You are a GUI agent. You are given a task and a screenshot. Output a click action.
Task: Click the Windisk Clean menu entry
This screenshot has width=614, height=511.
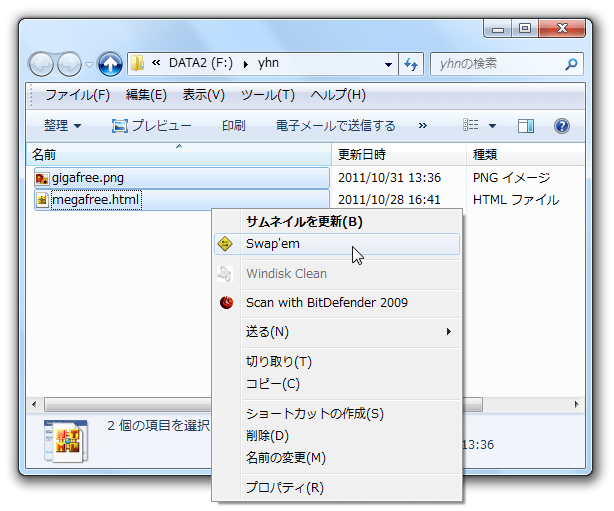click(337, 274)
